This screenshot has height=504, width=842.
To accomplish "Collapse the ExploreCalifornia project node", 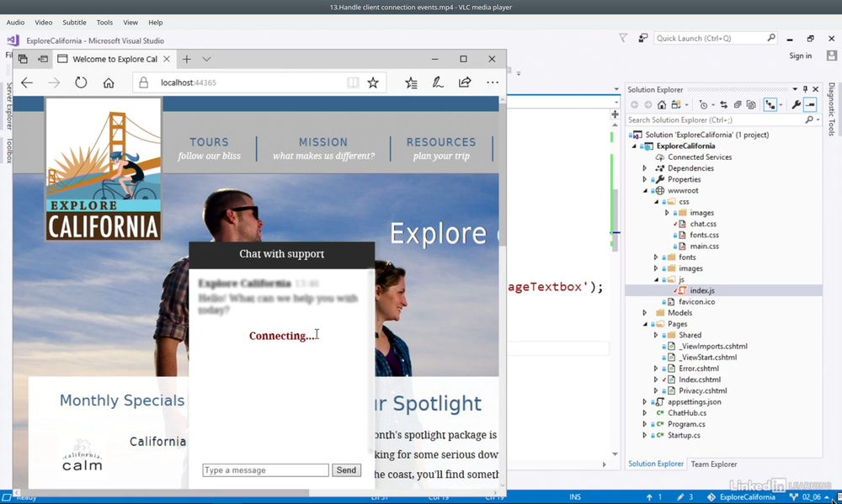I will click(x=634, y=146).
